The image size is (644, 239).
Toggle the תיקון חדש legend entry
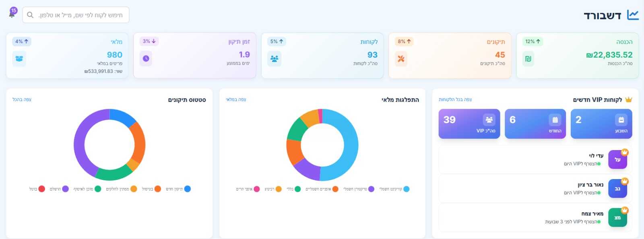178,189
